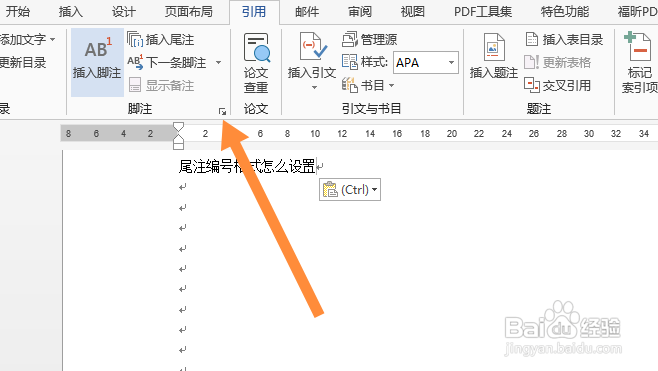Select the 引用 (References) tab

[254, 12]
